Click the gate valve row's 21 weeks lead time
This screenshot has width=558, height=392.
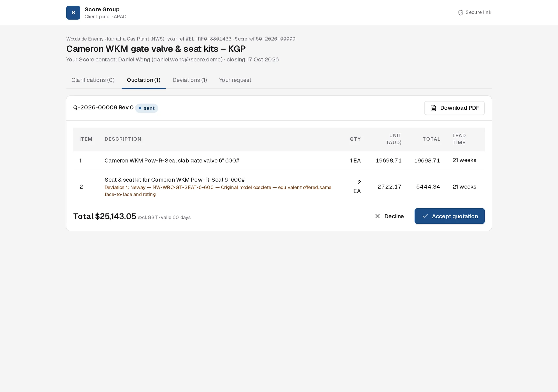(464, 160)
